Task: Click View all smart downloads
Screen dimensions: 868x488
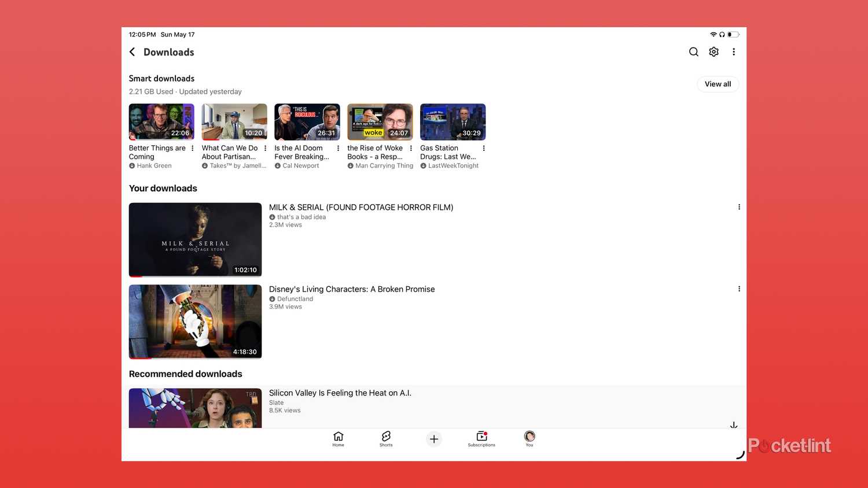Action: pyautogui.click(x=718, y=84)
